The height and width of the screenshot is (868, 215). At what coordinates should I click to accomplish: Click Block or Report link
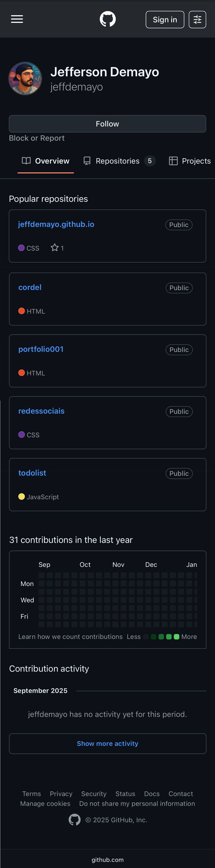point(36,138)
